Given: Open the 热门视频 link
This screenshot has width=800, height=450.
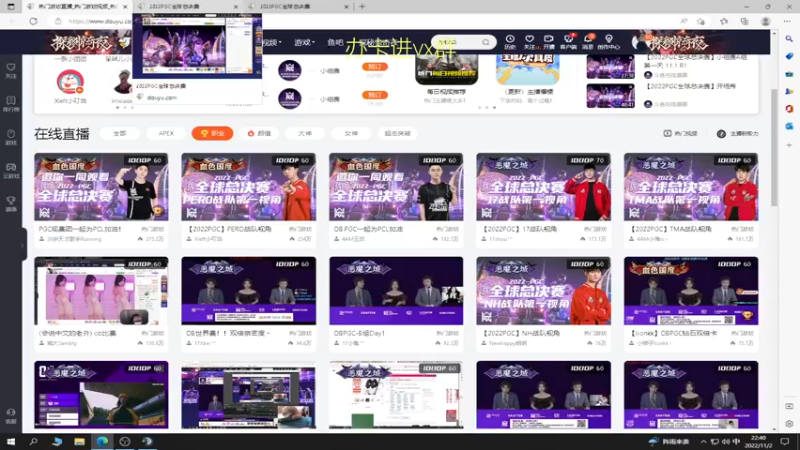Looking at the screenshot, I should 681,133.
